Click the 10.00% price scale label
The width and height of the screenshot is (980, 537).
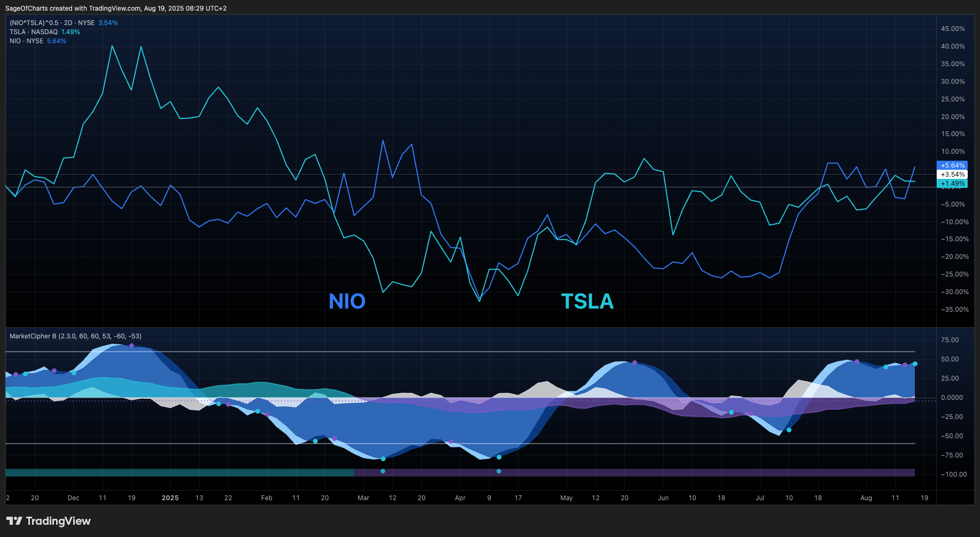click(953, 152)
